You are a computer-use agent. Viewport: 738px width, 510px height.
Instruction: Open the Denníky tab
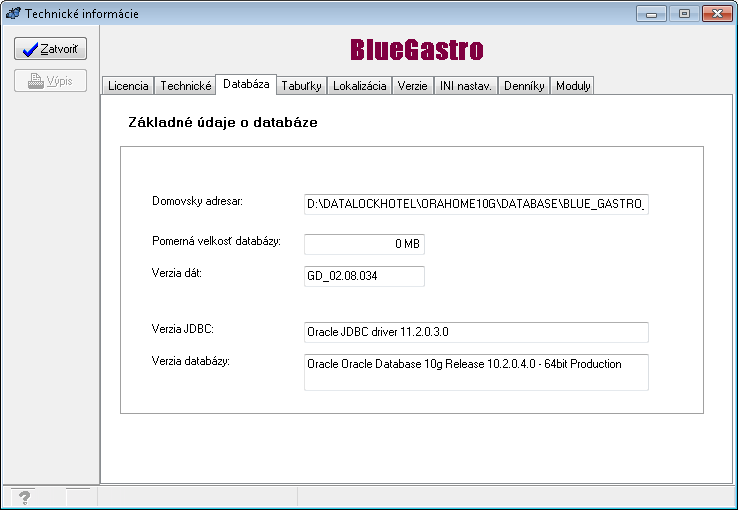tap(524, 86)
